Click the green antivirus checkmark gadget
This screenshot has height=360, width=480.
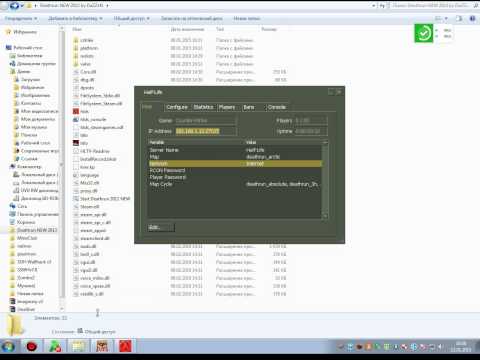[423, 33]
